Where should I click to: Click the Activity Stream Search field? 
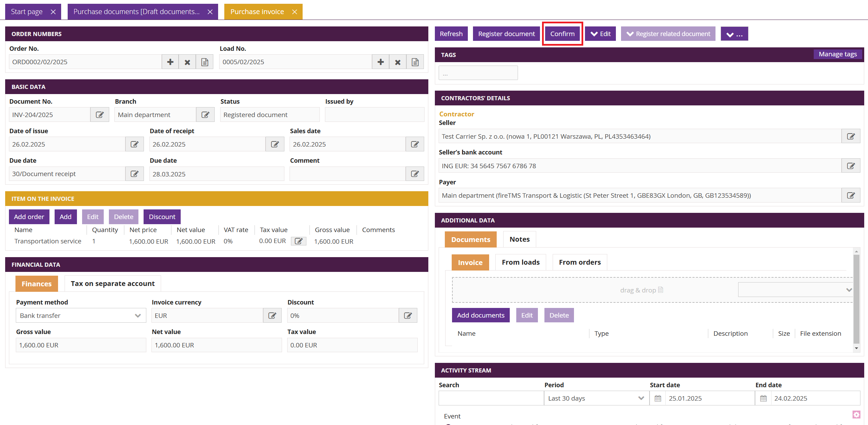coord(491,398)
